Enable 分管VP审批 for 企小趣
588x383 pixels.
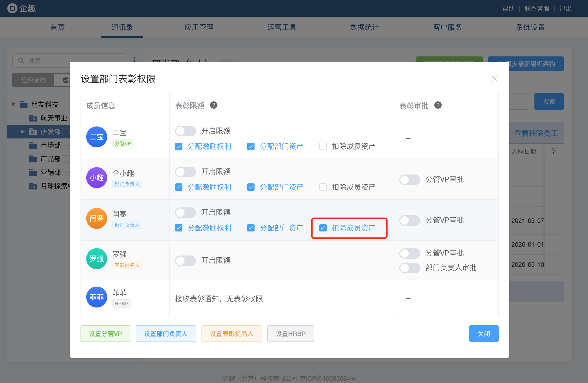tap(410, 179)
